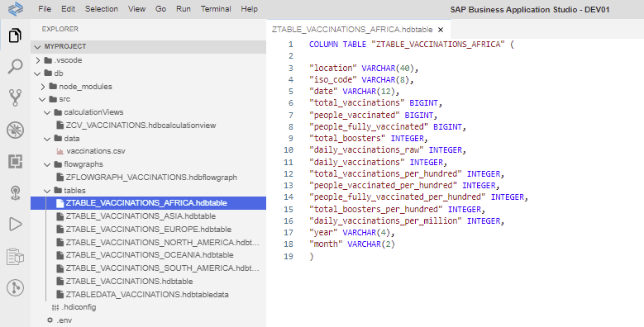Select the ZTABLE_VACCINATIONS_AFRICA.hdbtable editor tab
This screenshot has height=327, width=644.
click(352, 30)
